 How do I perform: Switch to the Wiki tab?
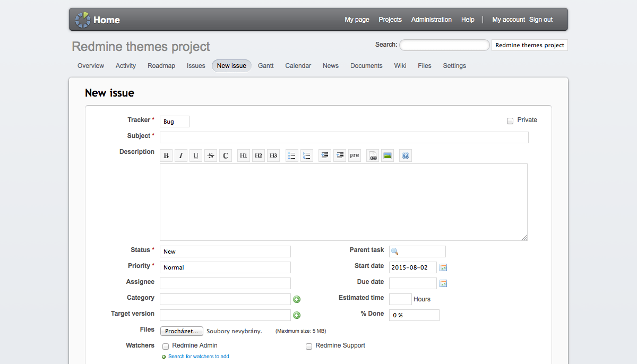pyautogui.click(x=400, y=66)
